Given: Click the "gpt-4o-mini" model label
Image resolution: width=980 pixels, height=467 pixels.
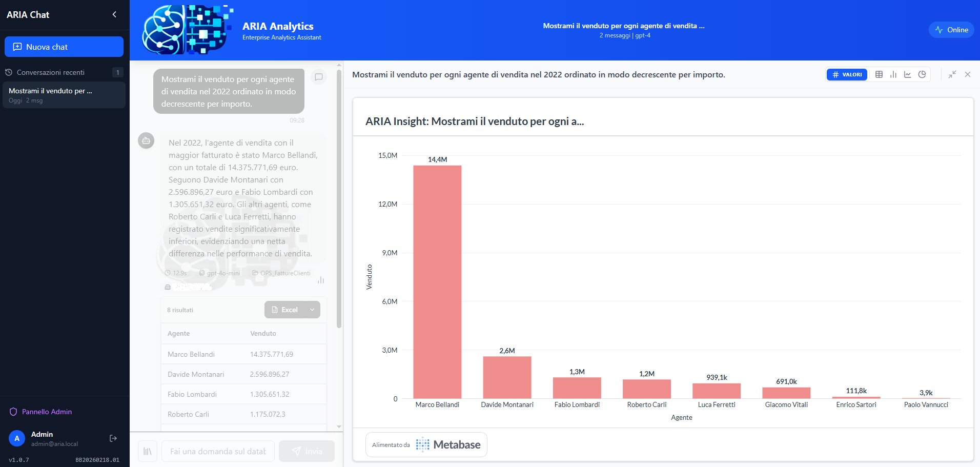Looking at the screenshot, I should tap(219, 273).
